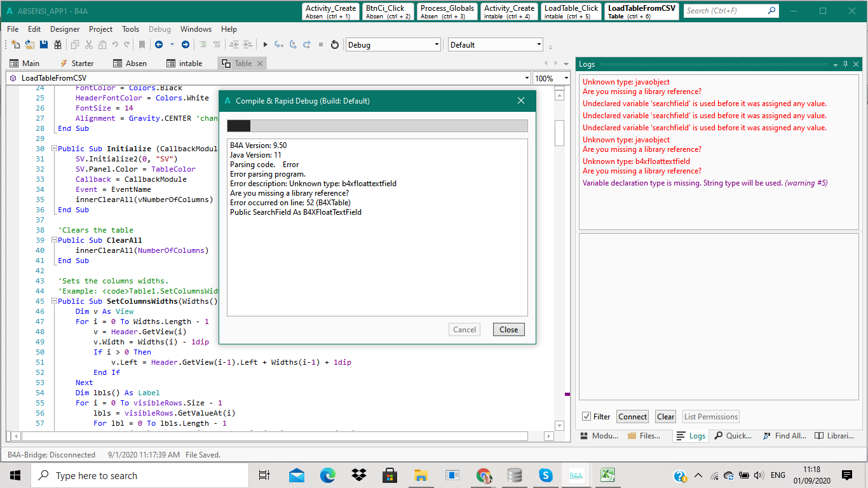Uncheck the Filter checkbox in Logs
Viewport: 868px width, 488px height.
pyautogui.click(x=586, y=417)
